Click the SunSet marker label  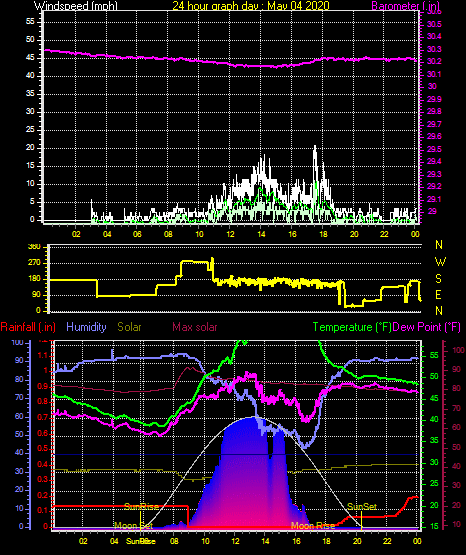tap(362, 507)
